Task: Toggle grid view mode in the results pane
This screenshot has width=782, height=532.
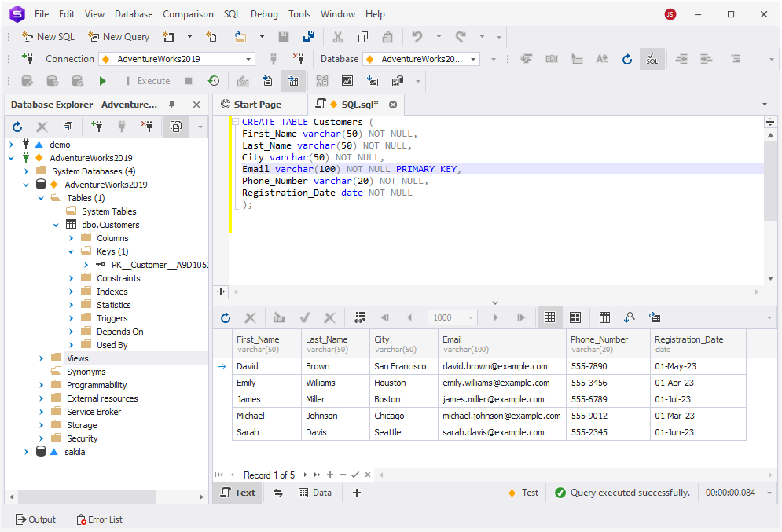Action: 549,317
